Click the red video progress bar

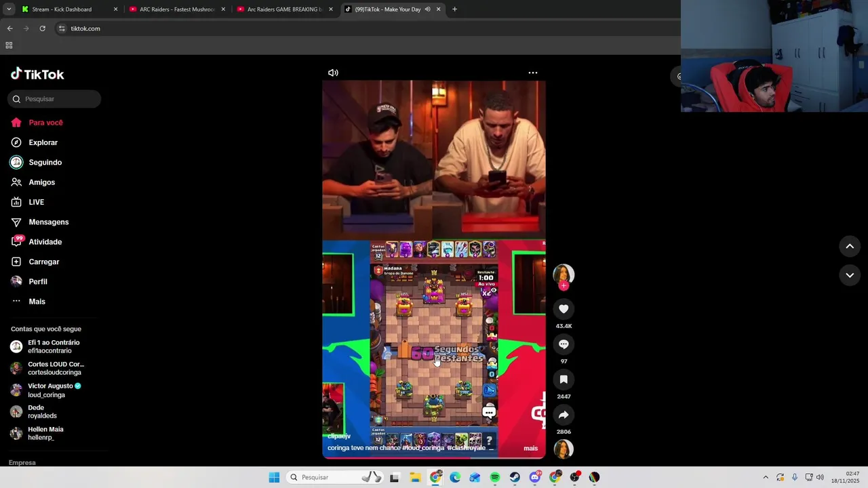click(x=434, y=457)
